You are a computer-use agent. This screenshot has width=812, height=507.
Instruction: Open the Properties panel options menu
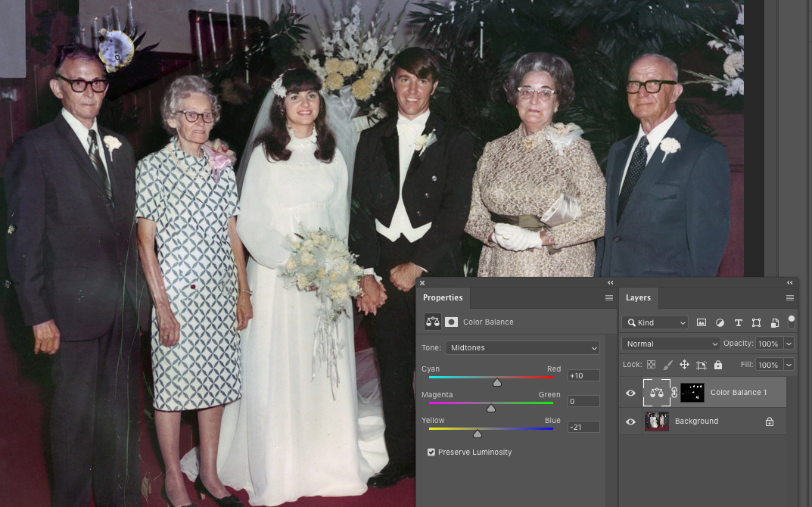(x=609, y=298)
